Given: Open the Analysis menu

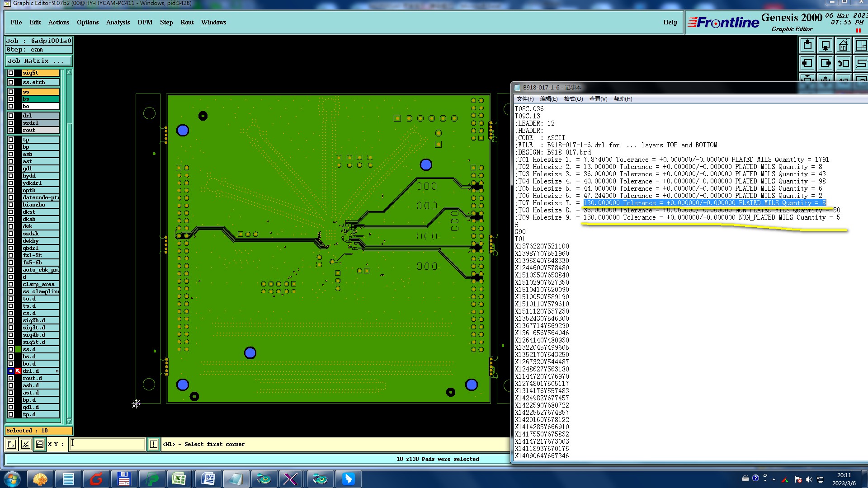Looking at the screenshot, I should (118, 22).
